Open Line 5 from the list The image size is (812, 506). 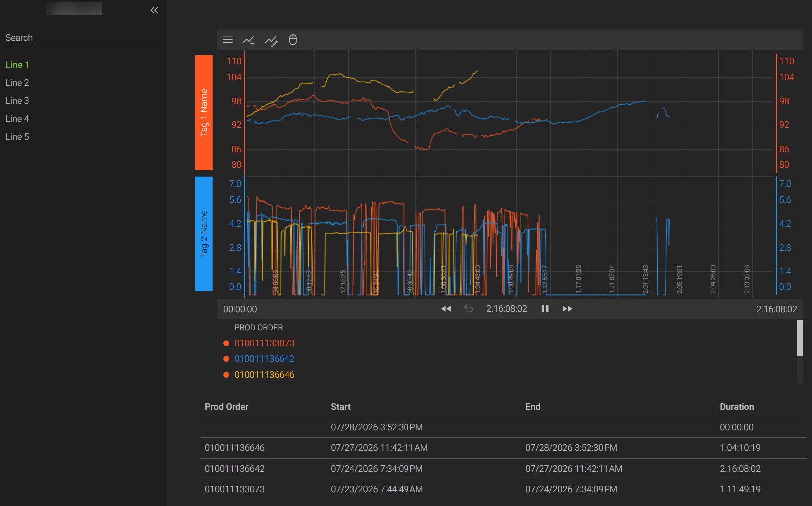pyautogui.click(x=17, y=137)
